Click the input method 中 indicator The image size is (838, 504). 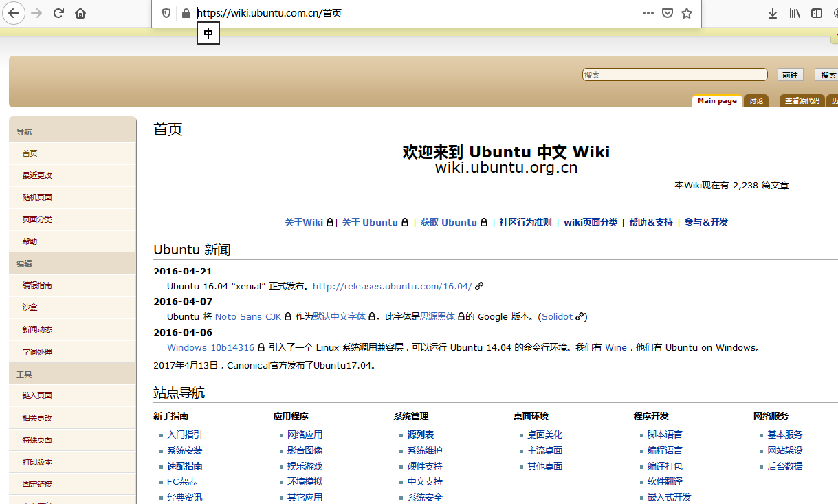click(208, 33)
